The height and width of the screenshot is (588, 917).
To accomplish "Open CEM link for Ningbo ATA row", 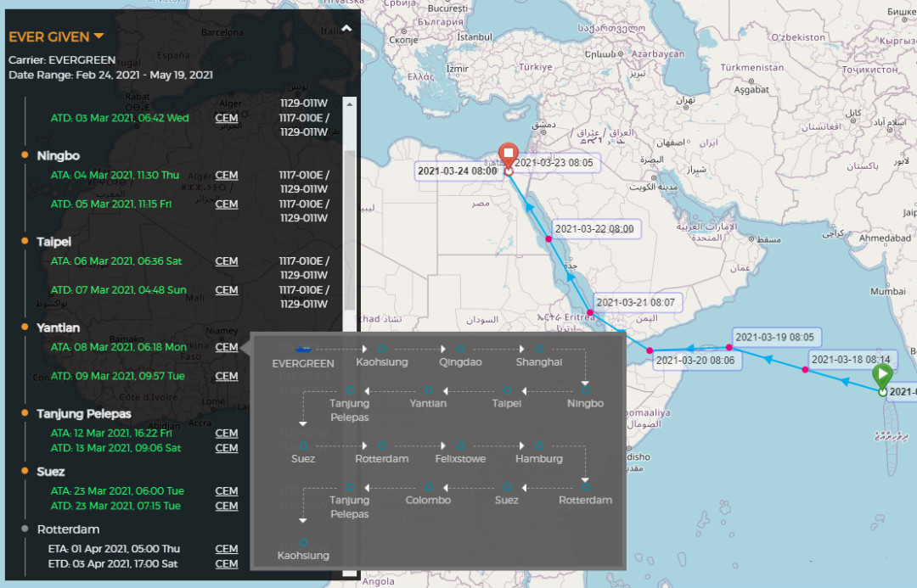I will (227, 176).
